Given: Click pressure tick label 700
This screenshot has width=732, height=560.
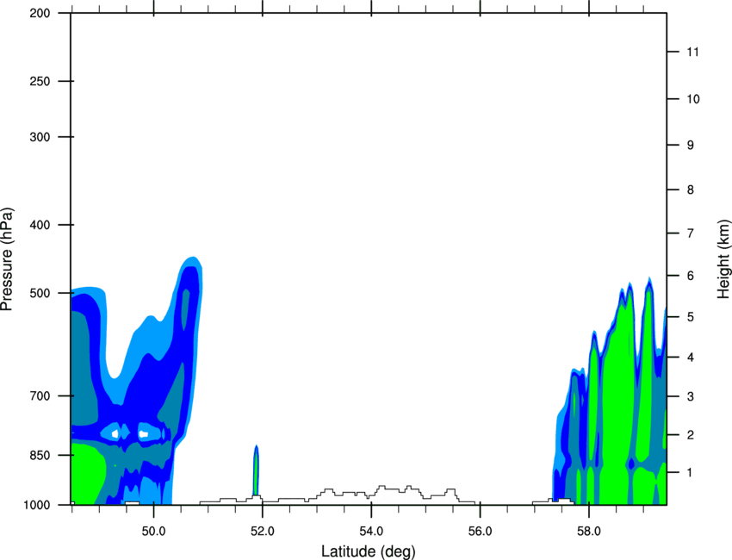Looking at the screenshot, I should (x=40, y=396).
